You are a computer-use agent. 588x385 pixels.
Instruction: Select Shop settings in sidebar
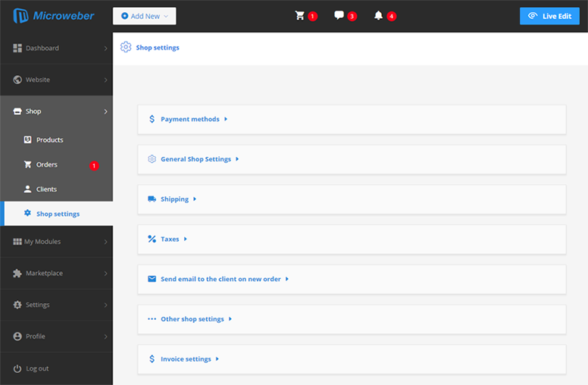coord(56,214)
